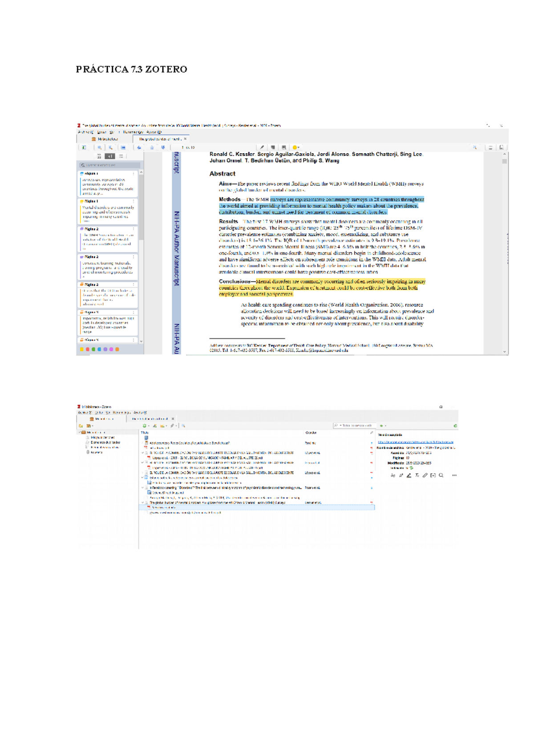Click the green sync icon
The width and height of the screenshot is (534, 756).
(455, 426)
